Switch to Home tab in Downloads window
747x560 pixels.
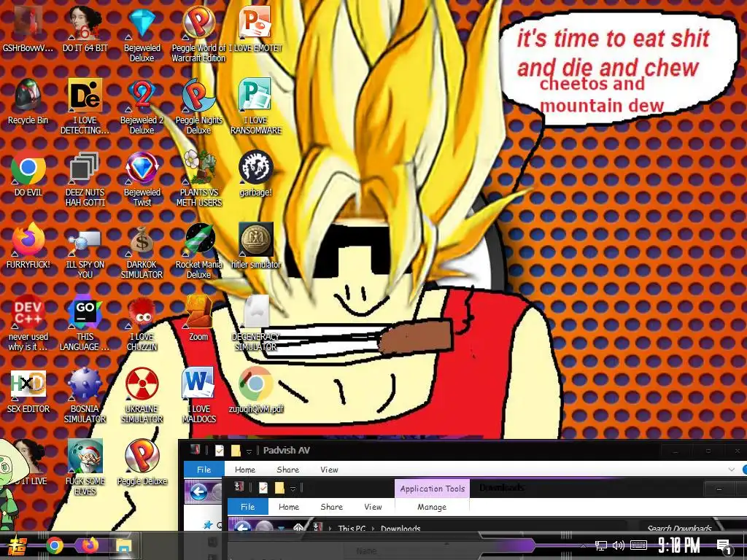(289, 507)
